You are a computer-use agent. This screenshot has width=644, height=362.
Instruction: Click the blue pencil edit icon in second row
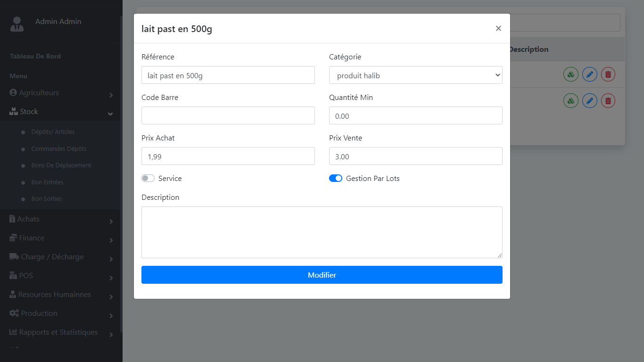pyautogui.click(x=590, y=101)
